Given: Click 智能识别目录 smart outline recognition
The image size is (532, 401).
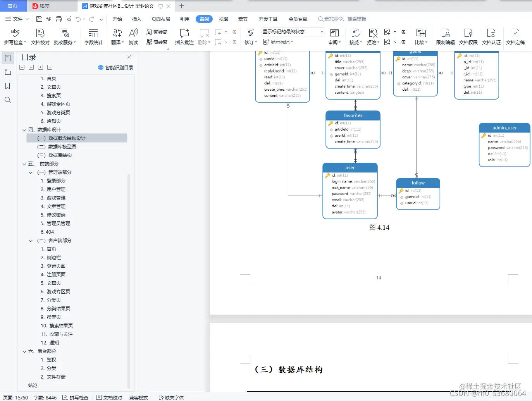Looking at the screenshot, I should pos(115,67).
